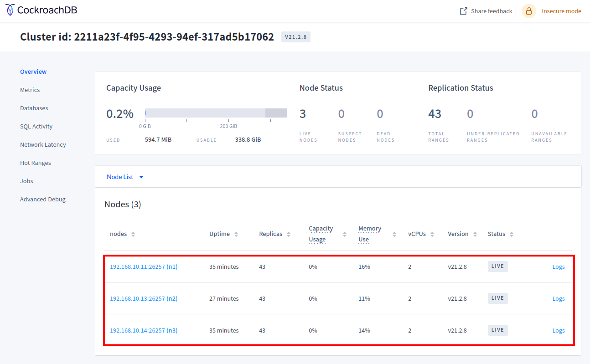Sort by nodes column arrows
This screenshot has width=590, height=364.
(133, 234)
